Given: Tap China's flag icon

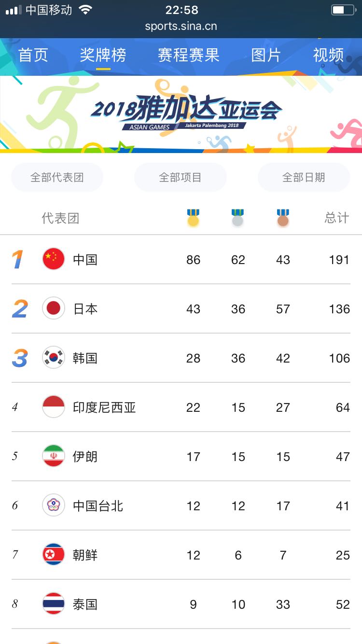Looking at the screenshot, I should (53, 259).
